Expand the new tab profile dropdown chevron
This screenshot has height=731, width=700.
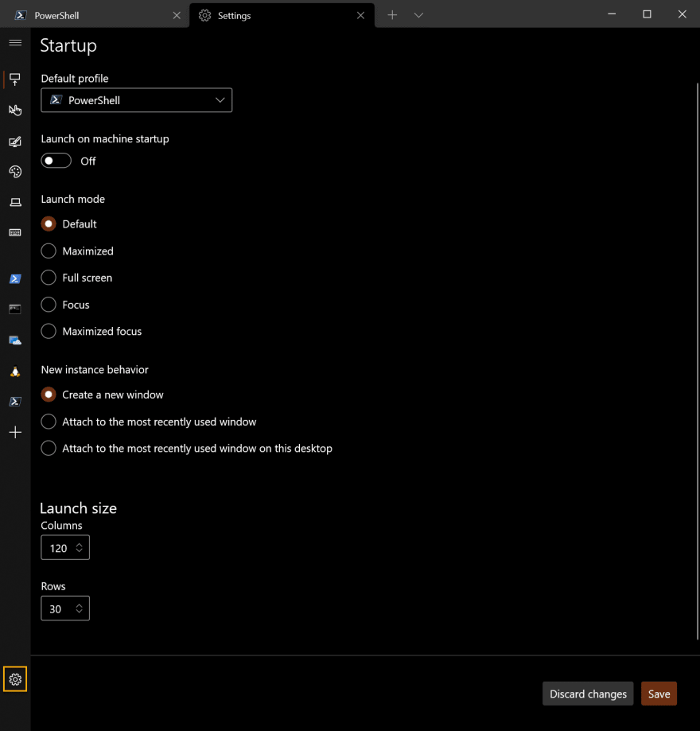pos(418,15)
